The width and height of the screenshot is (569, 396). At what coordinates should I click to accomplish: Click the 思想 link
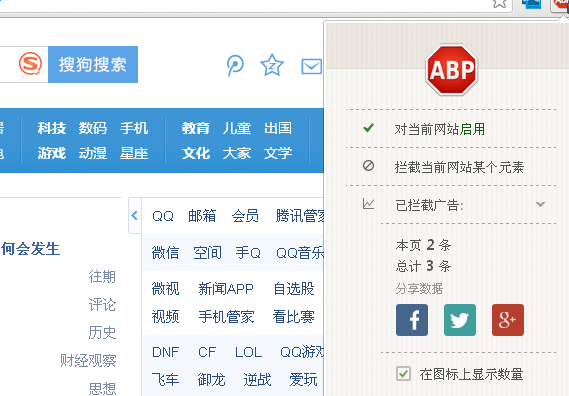[x=102, y=388]
